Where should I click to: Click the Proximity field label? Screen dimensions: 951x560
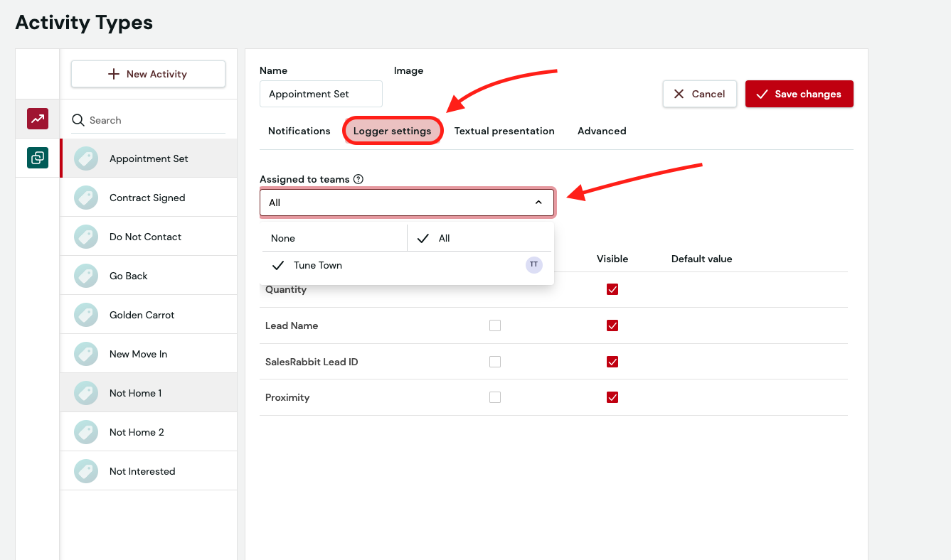[x=287, y=397]
